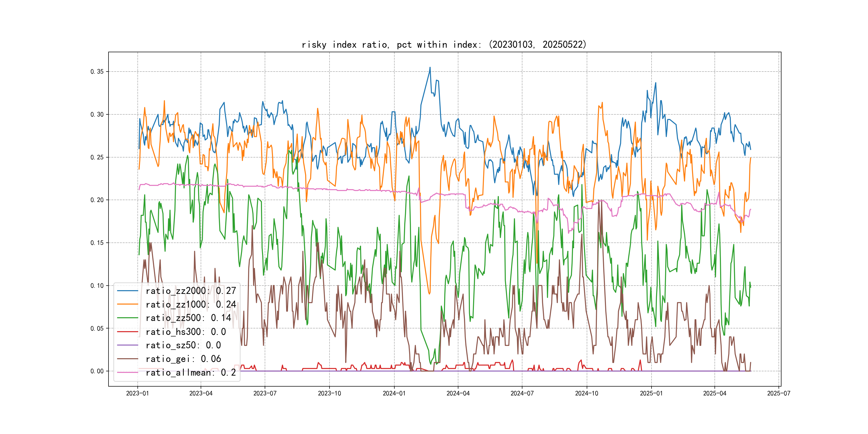868x434 pixels.
Task: Select the 'ratio_zz500: 0.14' legend label
Action: (188, 318)
